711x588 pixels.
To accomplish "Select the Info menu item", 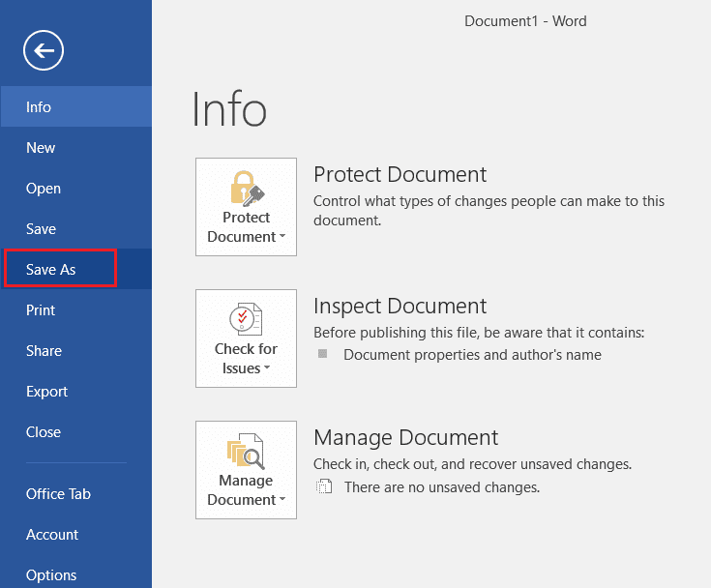I will (x=76, y=106).
